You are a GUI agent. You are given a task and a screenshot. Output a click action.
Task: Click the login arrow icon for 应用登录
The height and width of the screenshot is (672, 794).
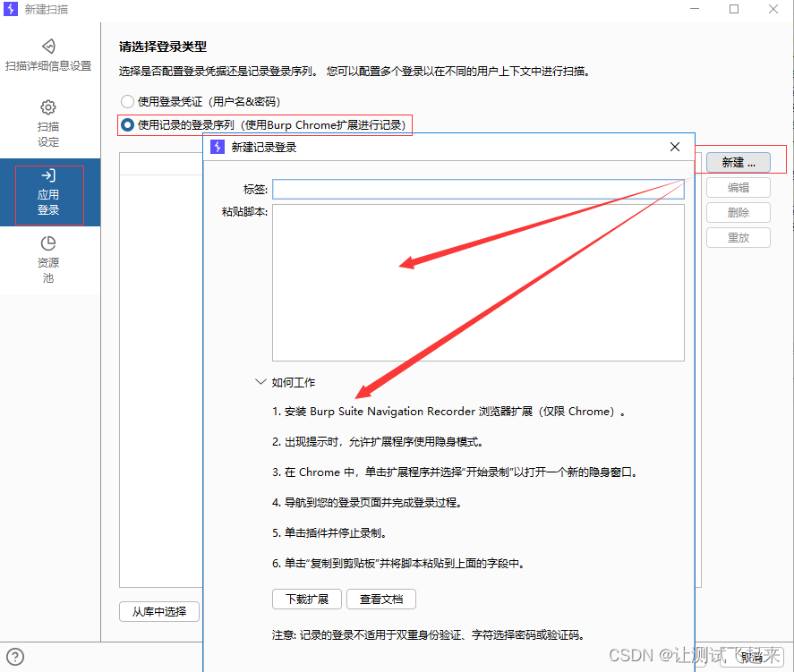[48, 175]
